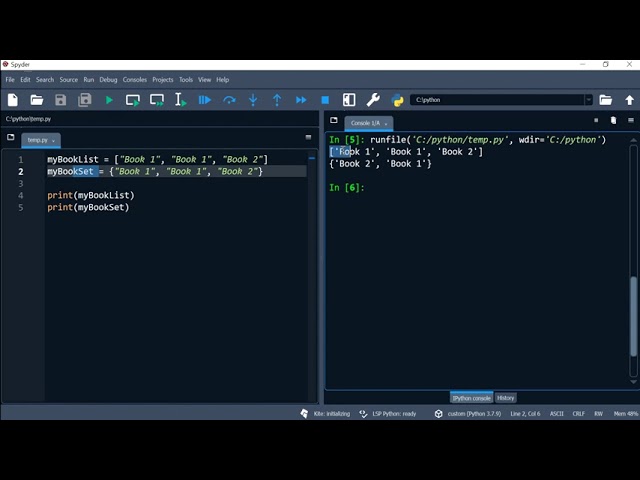The width and height of the screenshot is (640, 480).
Task: Open Preferences wrench icon
Action: coord(373,100)
